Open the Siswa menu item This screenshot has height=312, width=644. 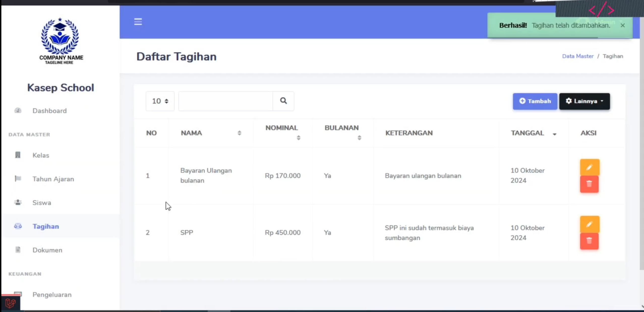click(60, 202)
